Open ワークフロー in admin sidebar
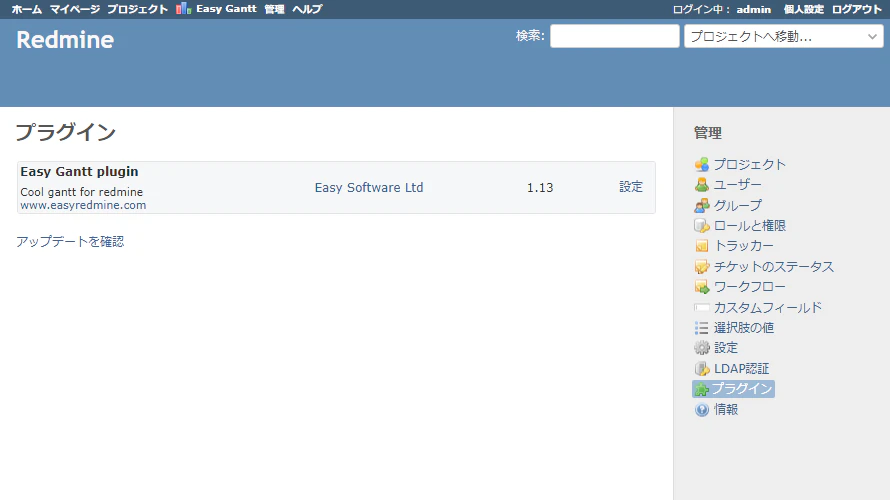The image size is (890, 500). pyautogui.click(x=750, y=287)
